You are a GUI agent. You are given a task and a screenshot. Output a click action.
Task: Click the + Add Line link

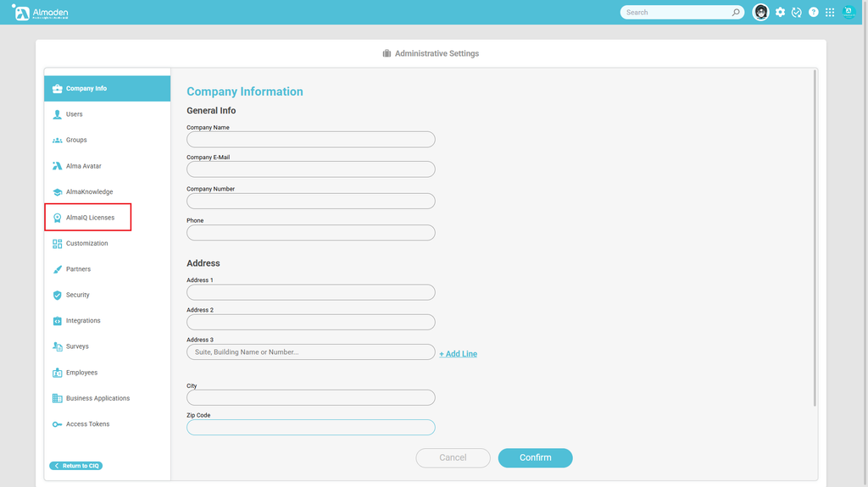[x=459, y=354]
